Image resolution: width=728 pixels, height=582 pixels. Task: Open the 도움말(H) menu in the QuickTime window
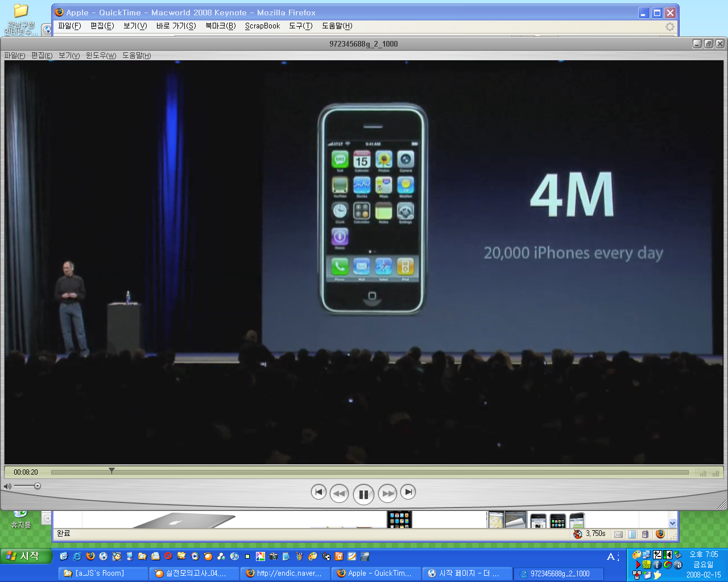136,55
